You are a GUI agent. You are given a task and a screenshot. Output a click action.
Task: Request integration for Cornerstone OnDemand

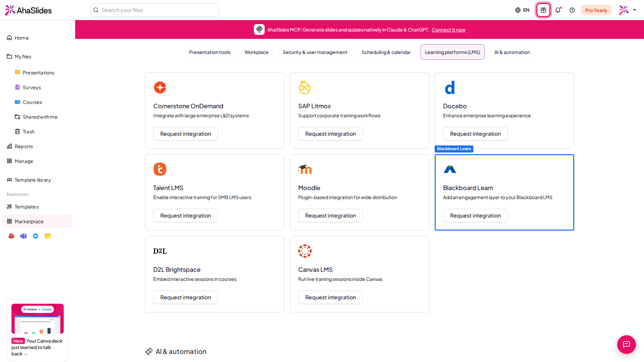[185, 134]
